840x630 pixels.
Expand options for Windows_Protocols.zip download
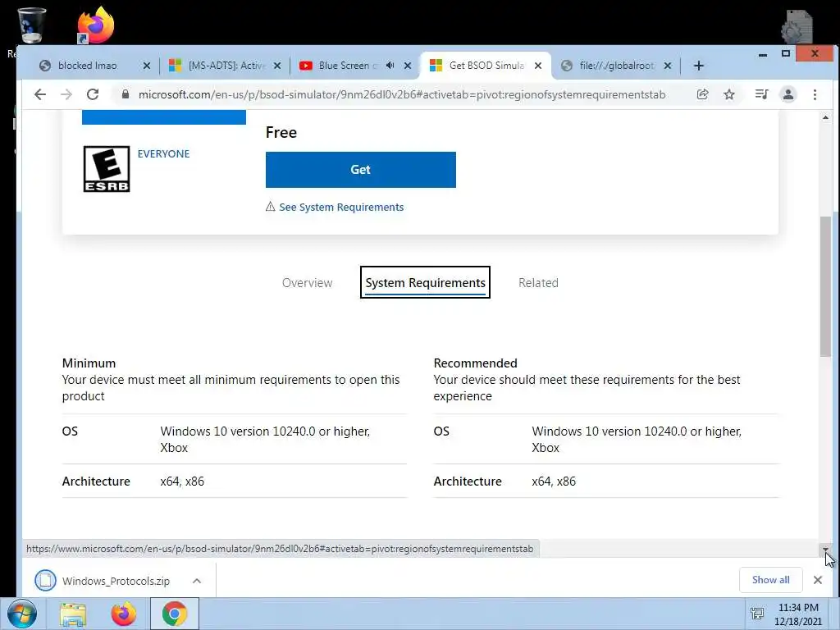pyautogui.click(x=197, y=581)
